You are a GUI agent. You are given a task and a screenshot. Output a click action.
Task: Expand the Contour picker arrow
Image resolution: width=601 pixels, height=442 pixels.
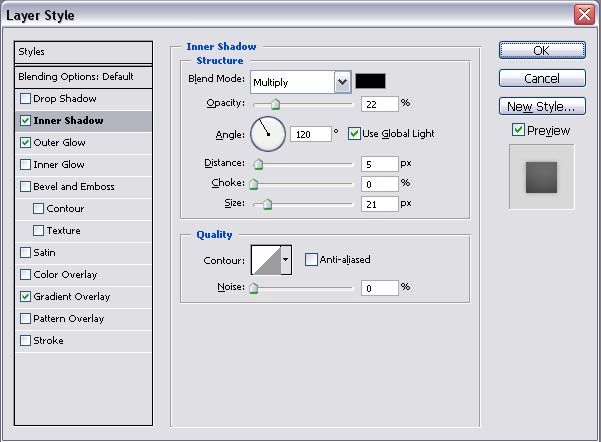[286, 260]
